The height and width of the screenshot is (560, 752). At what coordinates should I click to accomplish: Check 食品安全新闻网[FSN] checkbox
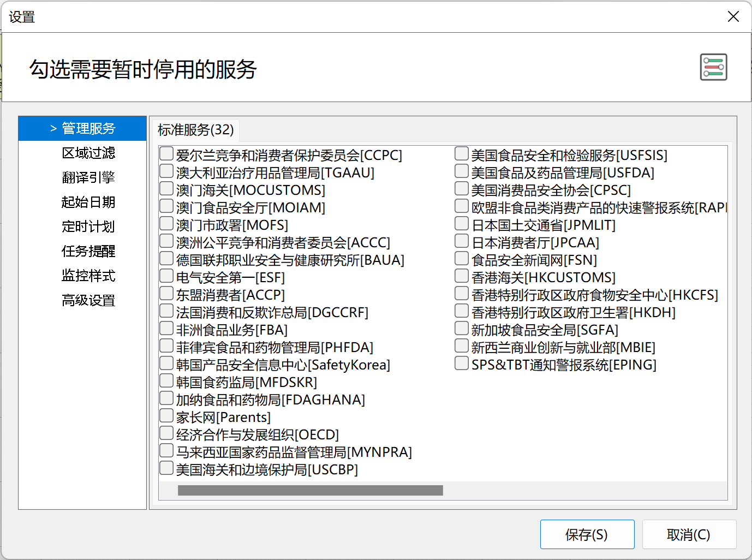tap(462, 259)
